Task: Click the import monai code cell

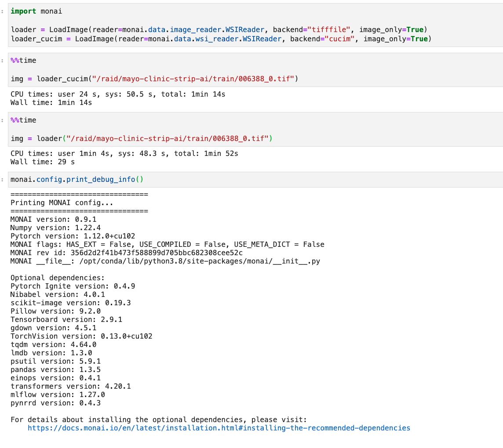Action: [x=255, y=25]
